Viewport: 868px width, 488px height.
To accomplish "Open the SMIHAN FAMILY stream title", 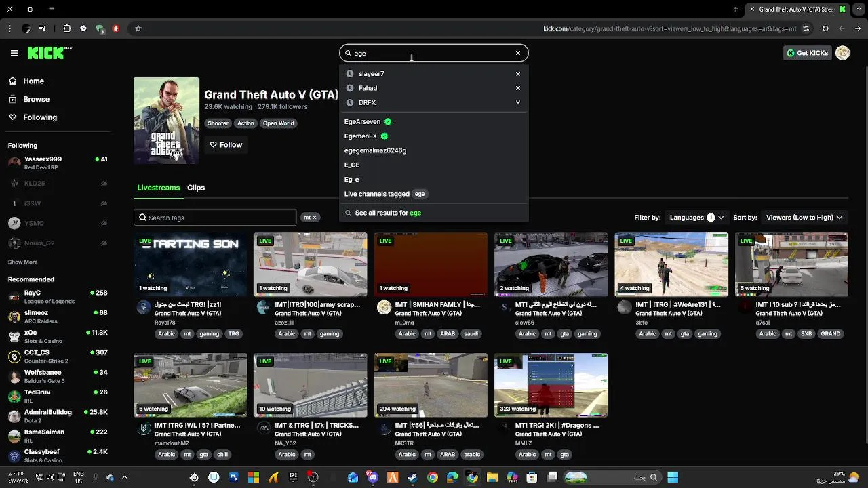I will tap(437, 305).
